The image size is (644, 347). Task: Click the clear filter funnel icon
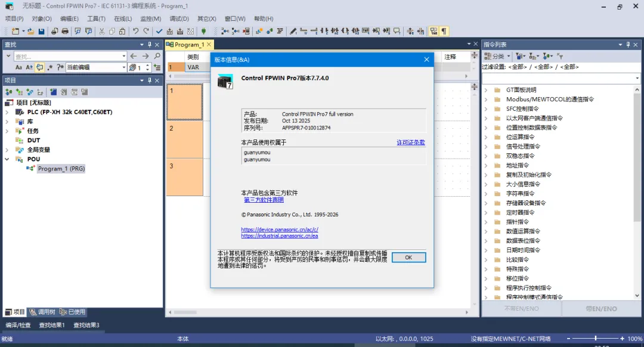560,56
